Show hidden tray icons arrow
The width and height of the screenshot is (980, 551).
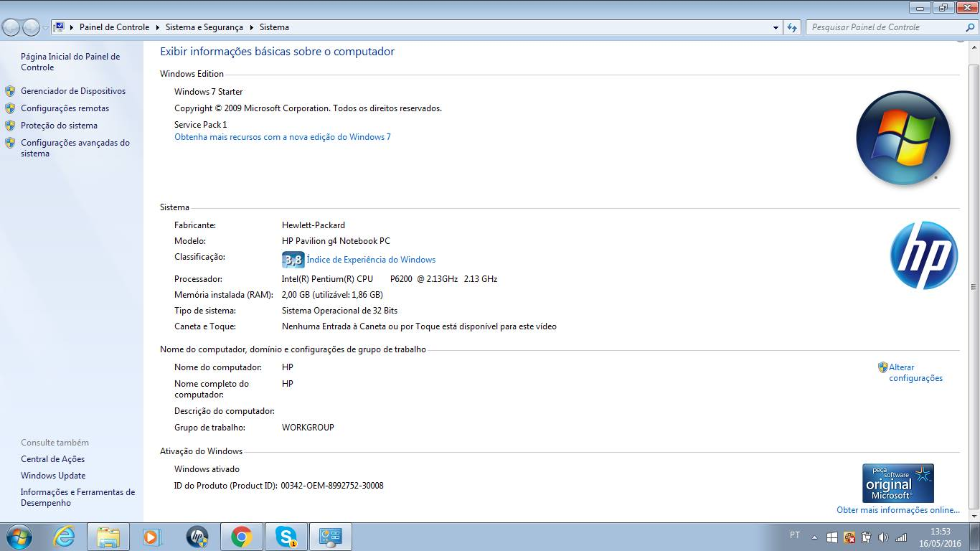814,537
